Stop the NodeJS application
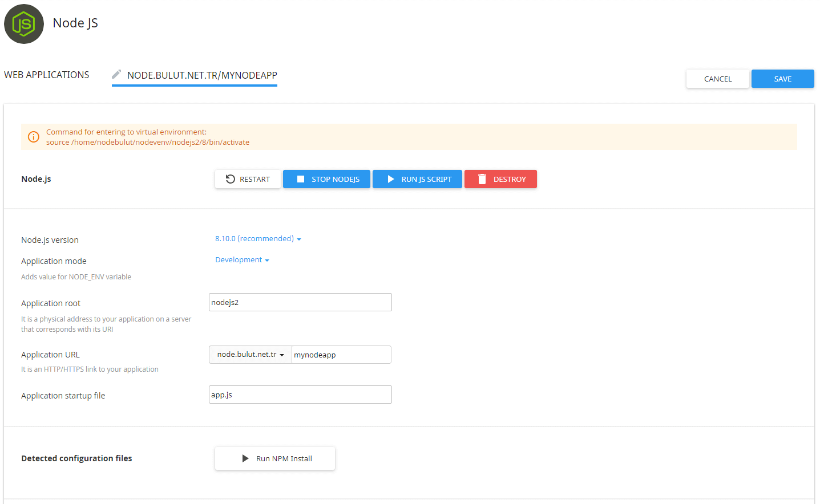Image resolution: width=820 pixels, height=504 pixels. pyautogui.click(x=326, y=179)
